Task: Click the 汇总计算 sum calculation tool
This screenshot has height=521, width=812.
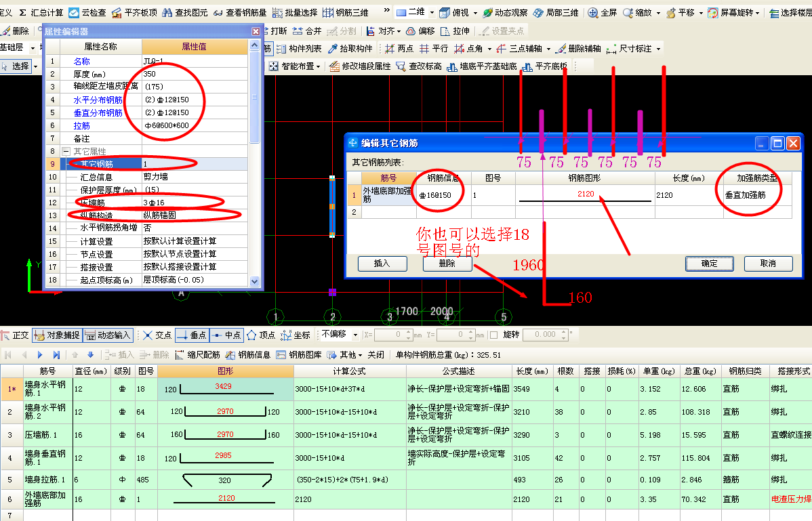Action: tap(41, 12)
